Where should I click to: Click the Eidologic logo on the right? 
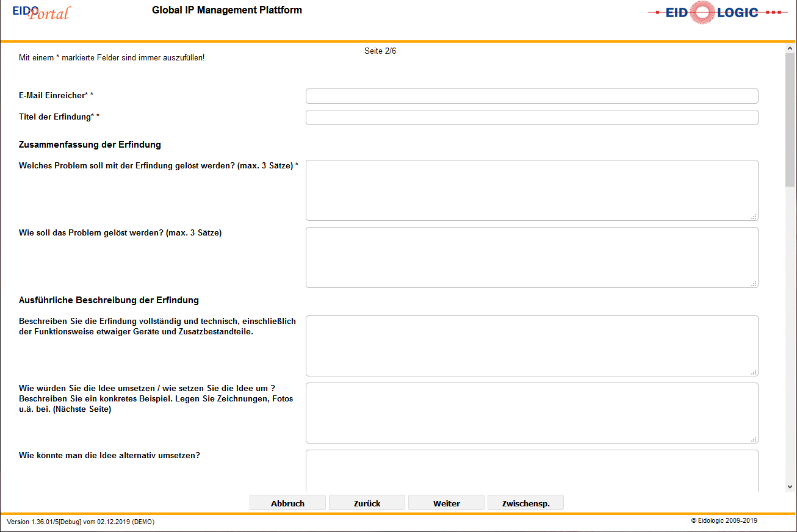718,12
